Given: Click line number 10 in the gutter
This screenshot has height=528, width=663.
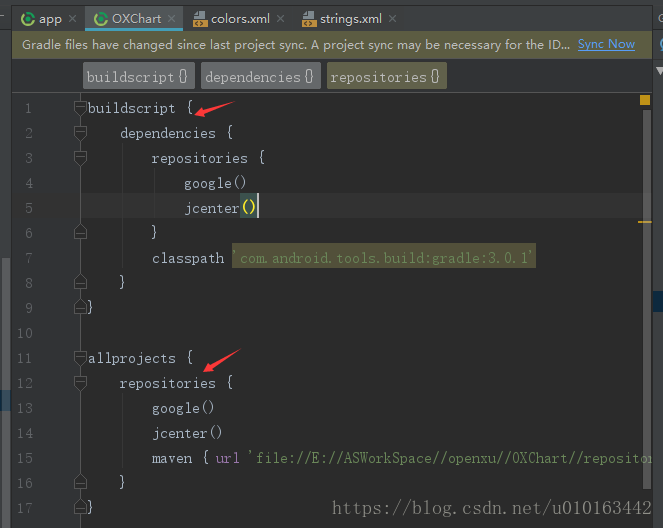Looking at the screenshot, I should tap(25, 333).
